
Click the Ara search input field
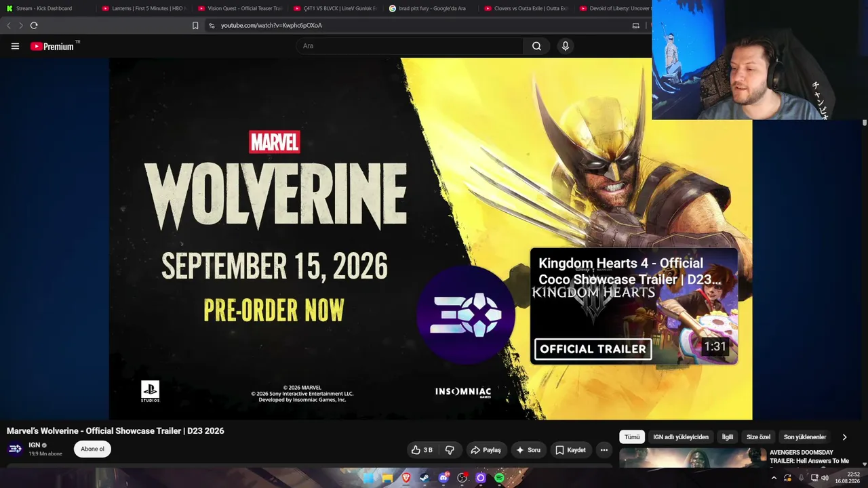410,46
